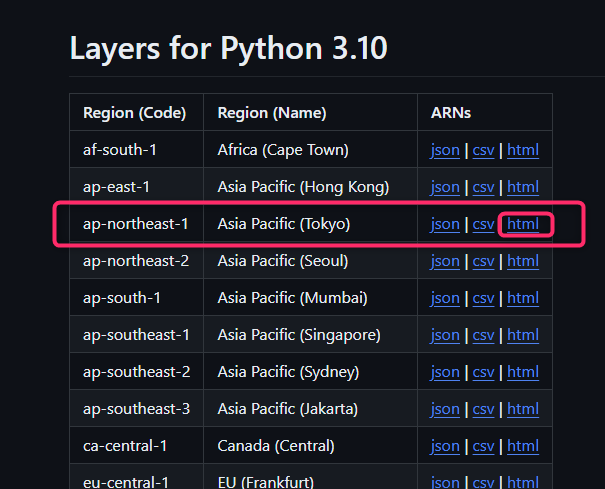
Task: Click the 'ap-southeast-1' cell
Action: [136, 335]
